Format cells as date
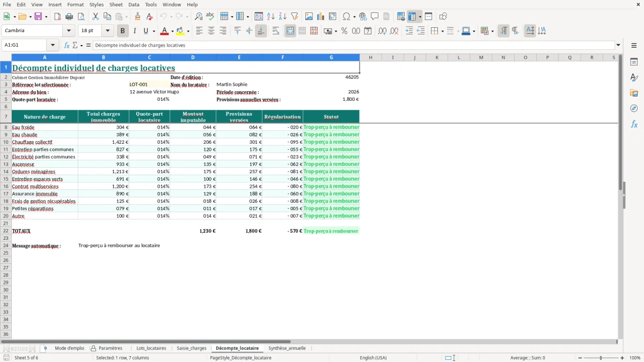The height and width of the screenshot is (362, 644). click(368, 31)
